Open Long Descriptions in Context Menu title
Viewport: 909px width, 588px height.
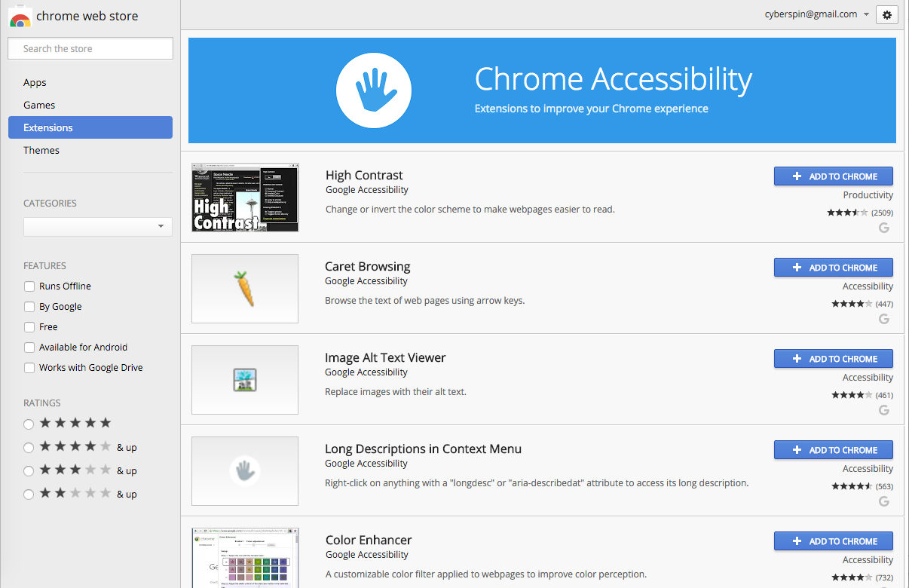pyautogui.click(x=423, y=449)
